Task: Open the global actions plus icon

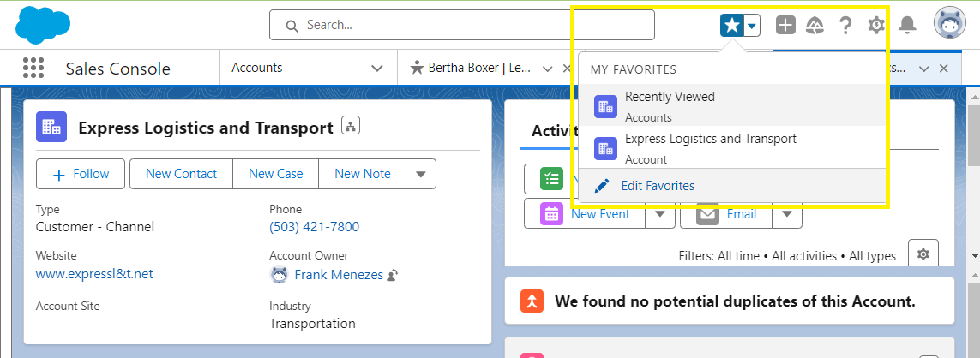Action: (x=785, y=25)
